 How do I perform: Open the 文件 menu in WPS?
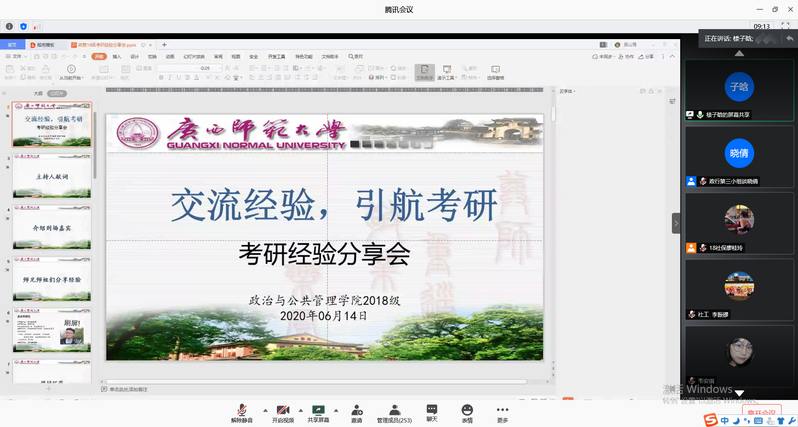15,56
